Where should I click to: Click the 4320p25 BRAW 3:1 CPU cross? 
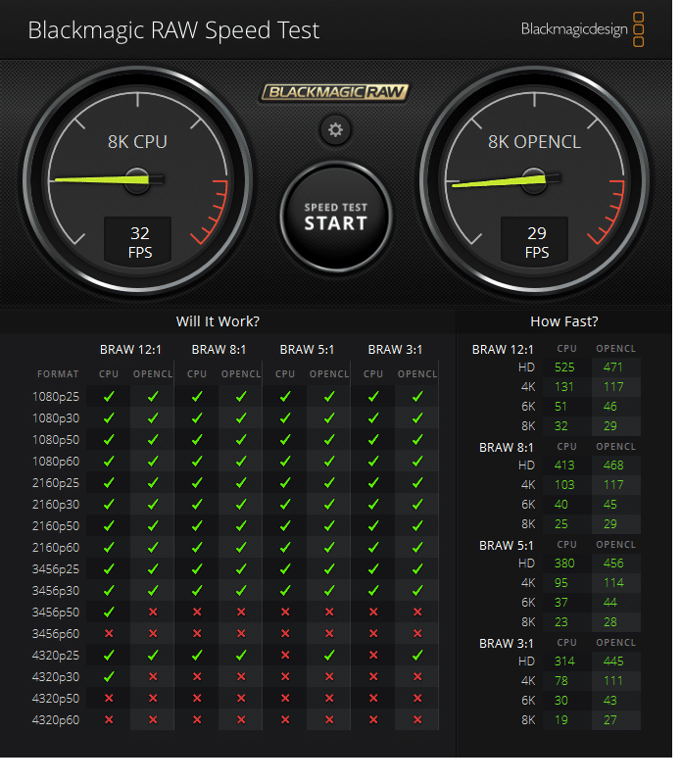coord(373,655)
